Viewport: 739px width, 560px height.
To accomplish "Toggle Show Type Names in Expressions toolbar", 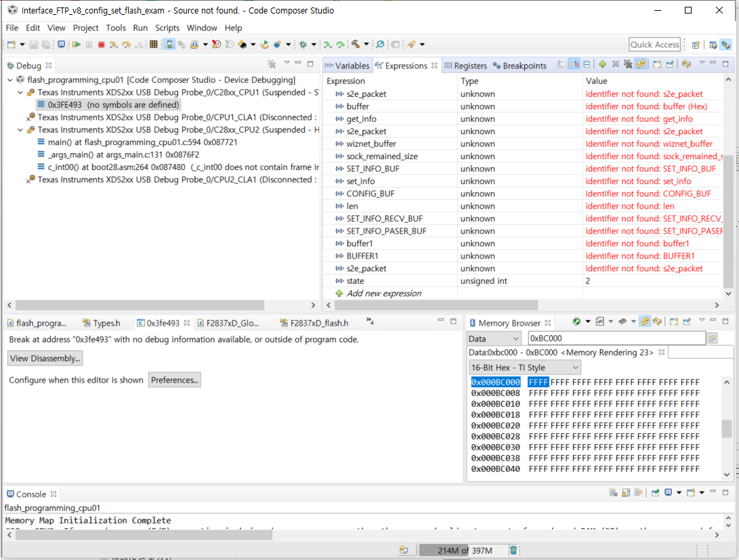I will [x=561, y=64].
